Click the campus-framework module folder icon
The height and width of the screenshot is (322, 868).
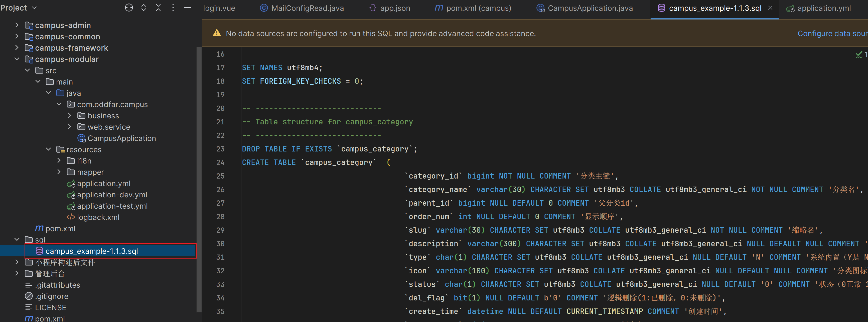[x=29, y=48]
